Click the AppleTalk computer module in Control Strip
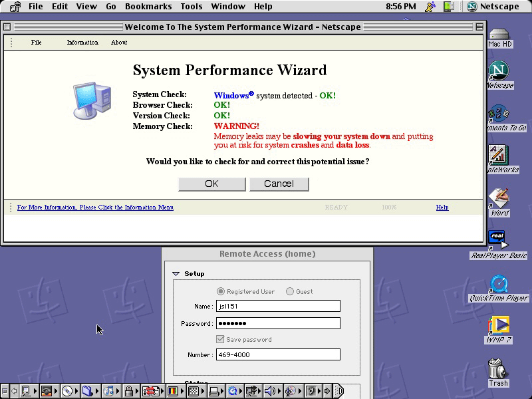This screenshot has width=532, height=399. point(26,391)
